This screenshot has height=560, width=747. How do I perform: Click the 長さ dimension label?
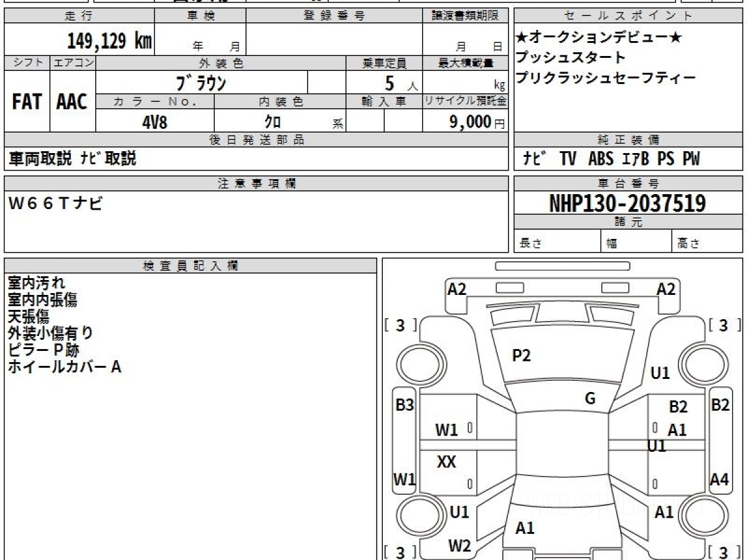pos(530,244)
